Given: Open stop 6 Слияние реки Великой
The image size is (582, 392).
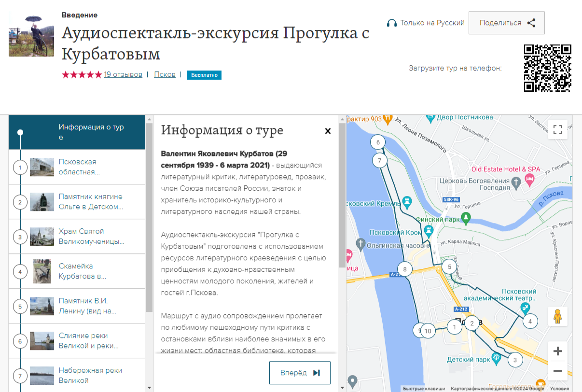Looking at the screenshot, I should [x=77, y=341].
